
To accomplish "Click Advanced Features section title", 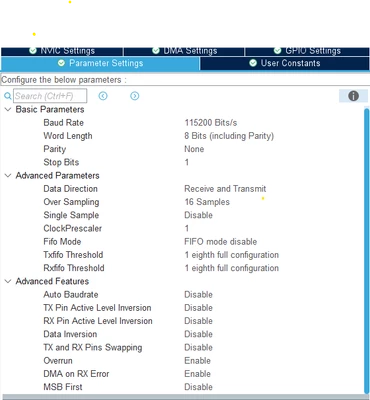I will click(52, 281).
